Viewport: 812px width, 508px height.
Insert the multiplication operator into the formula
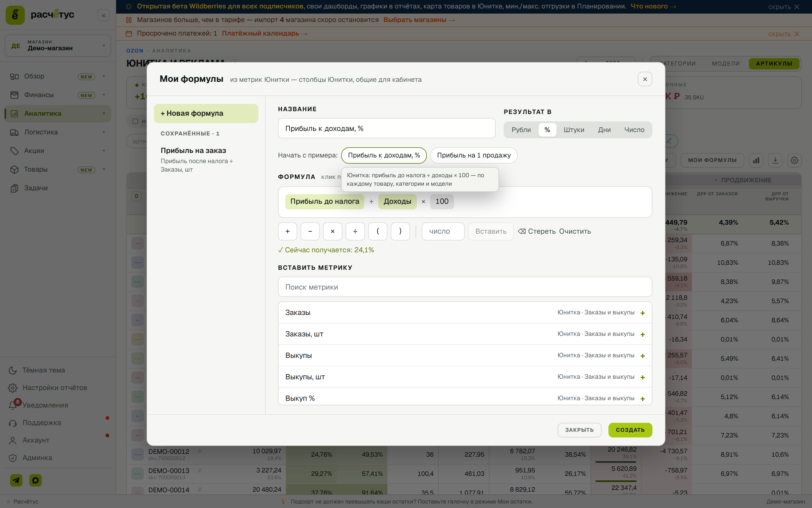(332, 231)
